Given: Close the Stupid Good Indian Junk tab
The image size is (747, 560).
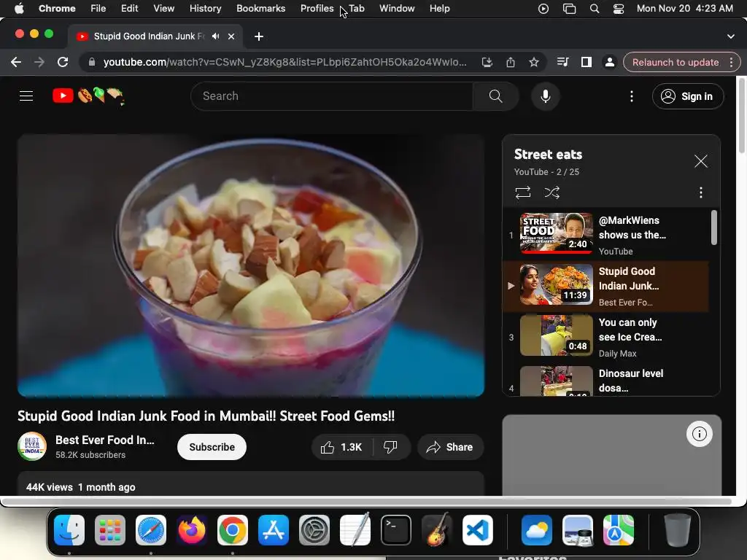Looking at the screenshot, I should pos(231,36).
